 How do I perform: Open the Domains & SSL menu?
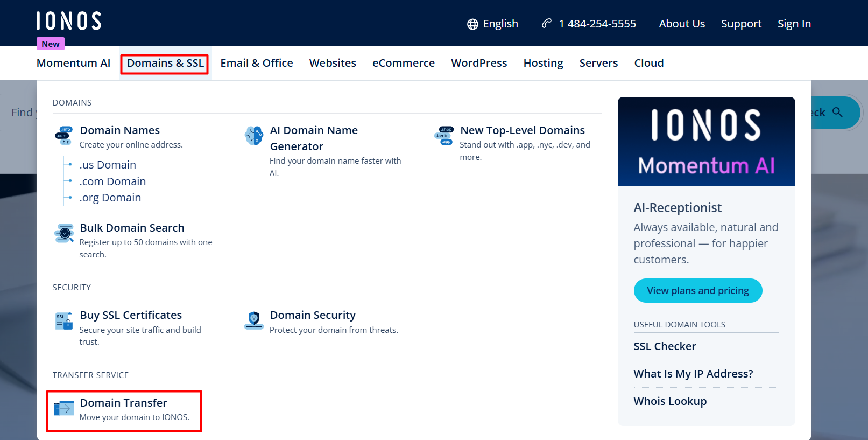[x=165, y=63]
